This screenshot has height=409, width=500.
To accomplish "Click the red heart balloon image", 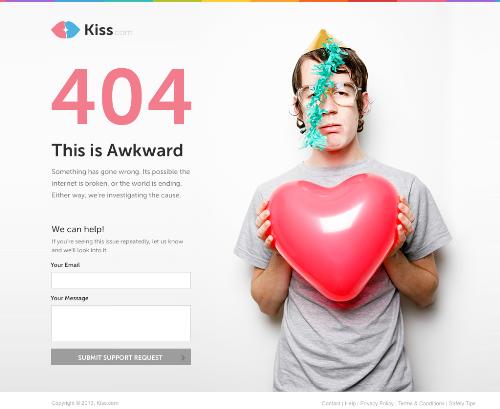I will tap(334, 236).
